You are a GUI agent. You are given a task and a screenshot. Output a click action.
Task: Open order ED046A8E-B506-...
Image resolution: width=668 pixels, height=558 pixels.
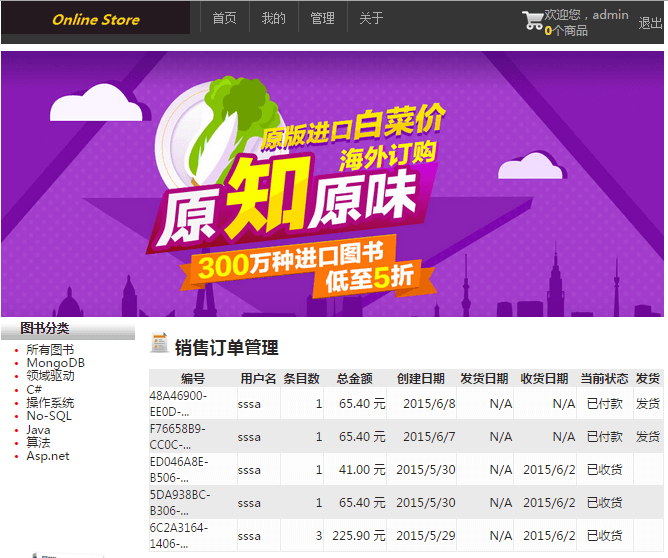179,469
